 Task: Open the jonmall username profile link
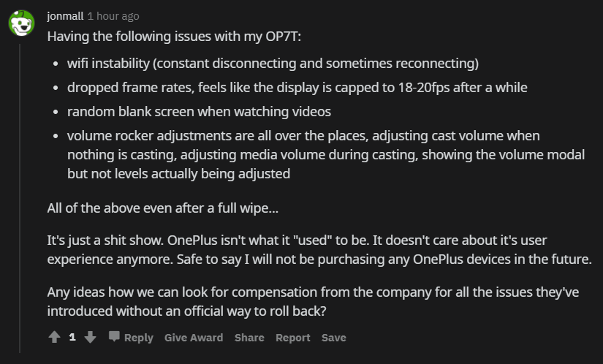pos(65,16)
